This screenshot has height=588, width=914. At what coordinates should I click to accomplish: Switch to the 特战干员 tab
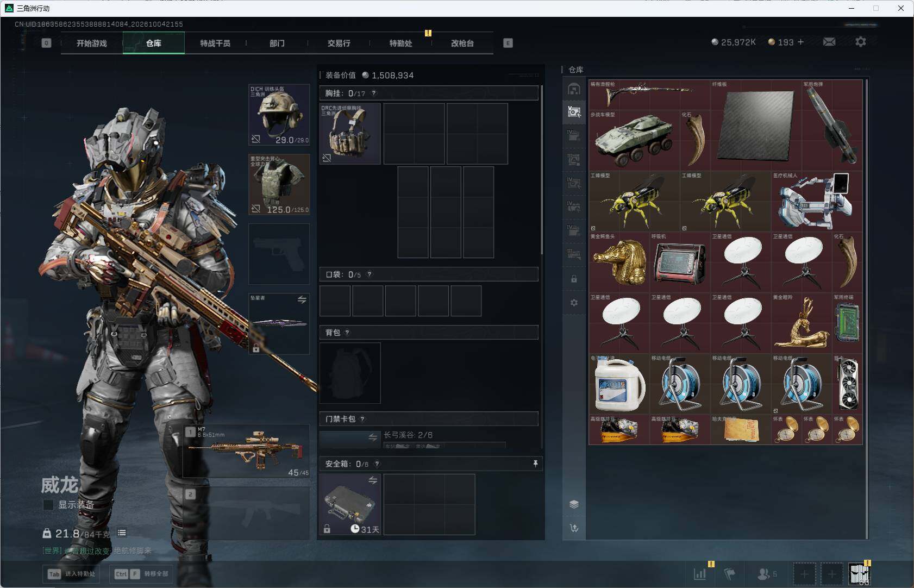point(215,43)
